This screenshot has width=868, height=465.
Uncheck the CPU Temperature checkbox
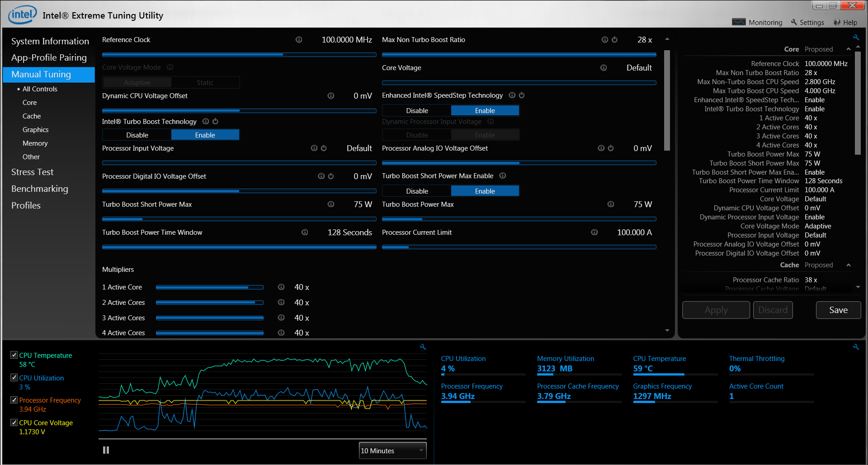pos(14,355)
